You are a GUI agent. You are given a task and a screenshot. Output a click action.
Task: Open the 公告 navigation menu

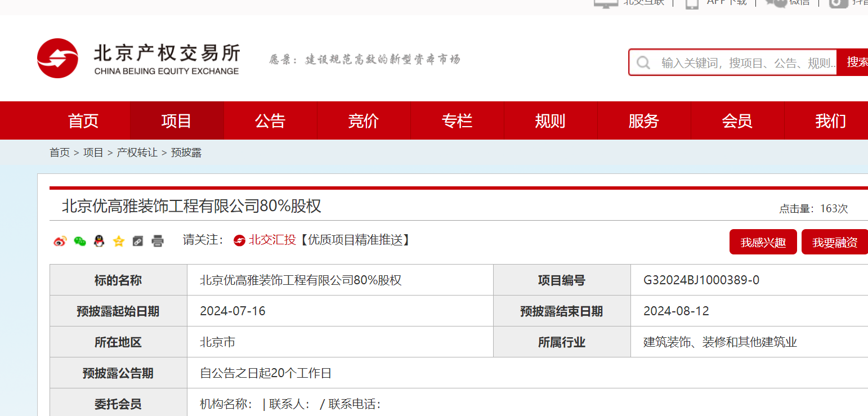270,120
